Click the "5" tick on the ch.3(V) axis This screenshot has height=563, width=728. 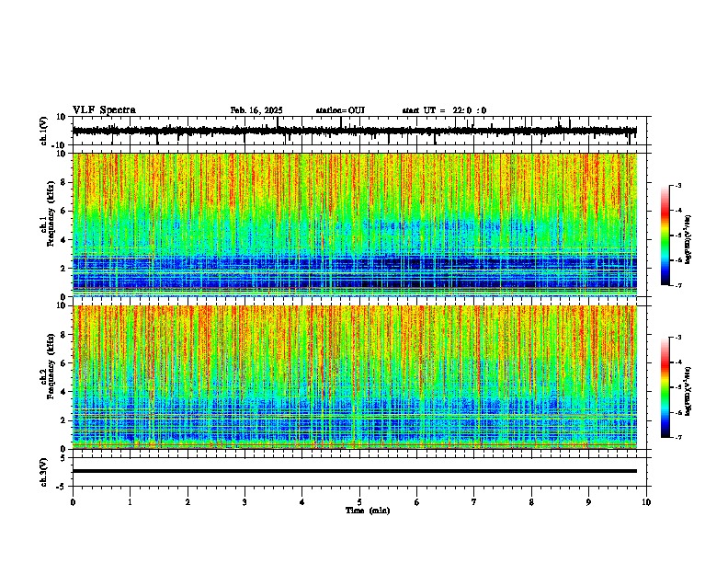point(63,457)
